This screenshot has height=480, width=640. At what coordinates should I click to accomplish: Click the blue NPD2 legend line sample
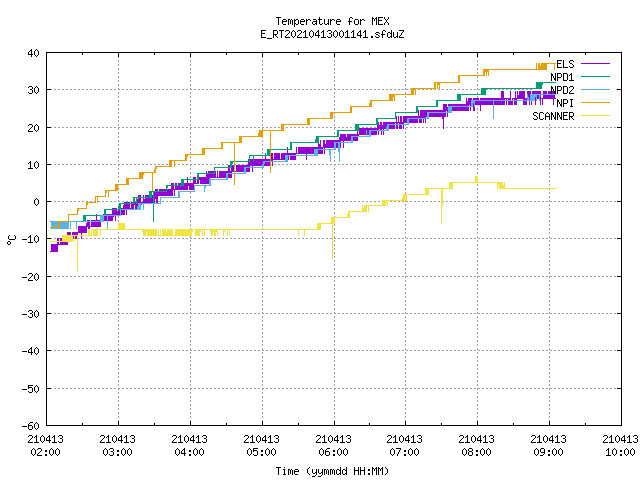tap(595, 90)
